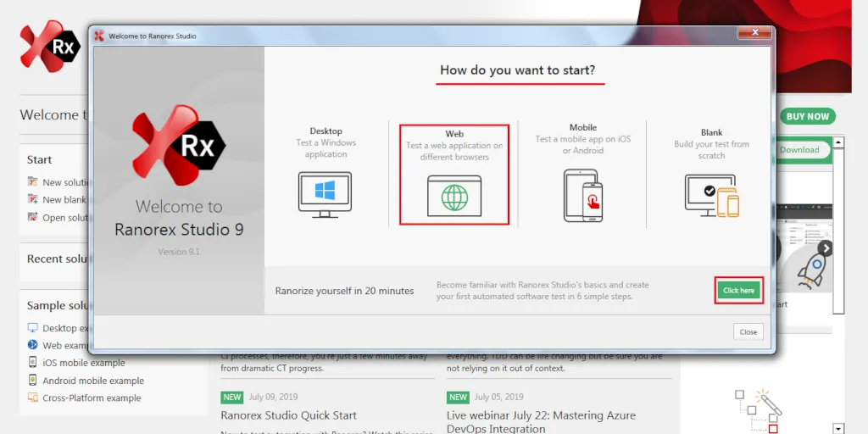Click the Download button in background window

point(799,149)
